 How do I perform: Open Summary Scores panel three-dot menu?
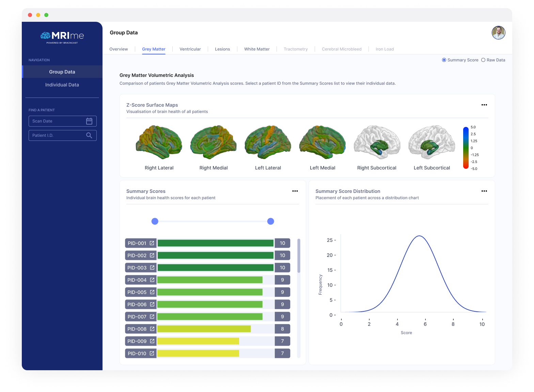[x=295, y=191]
